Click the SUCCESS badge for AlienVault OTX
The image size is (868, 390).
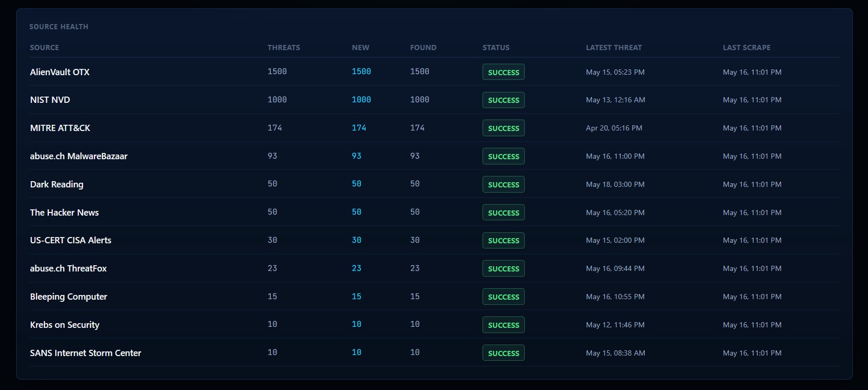coord(503,72)
